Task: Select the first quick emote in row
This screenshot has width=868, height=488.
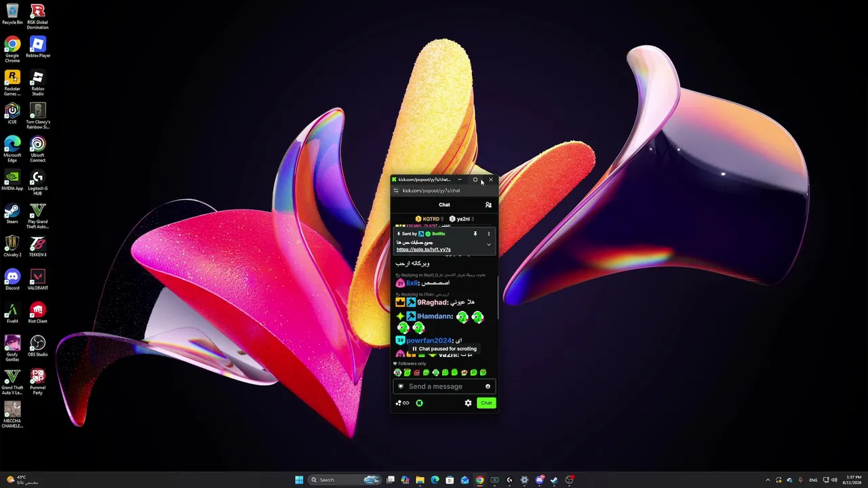Action: click(x=397, y=373)
